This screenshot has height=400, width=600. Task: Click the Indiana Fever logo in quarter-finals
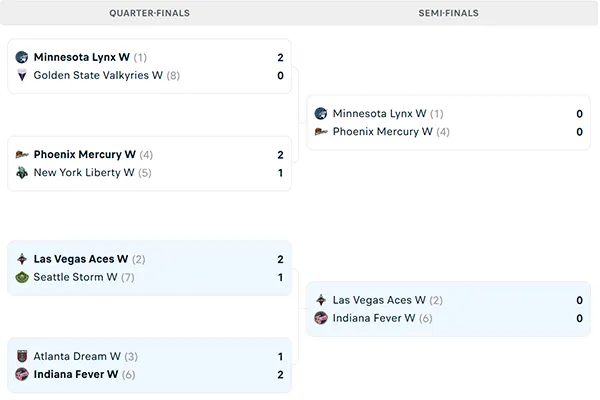tap(22, 374)
